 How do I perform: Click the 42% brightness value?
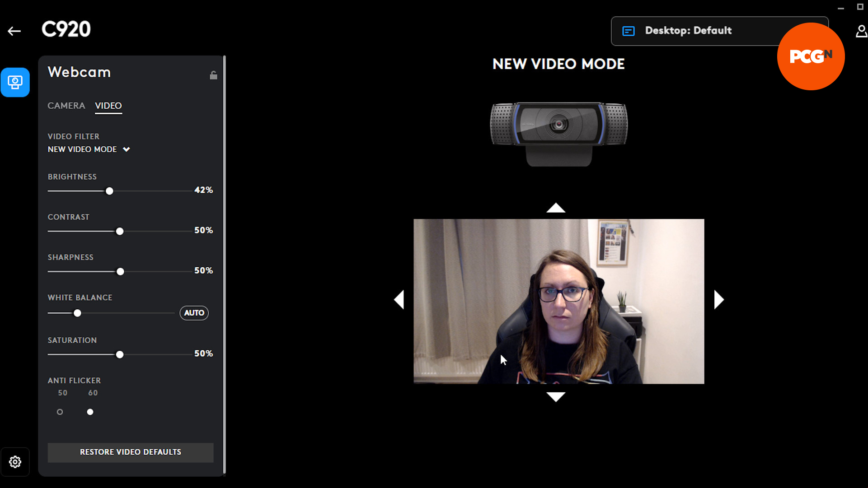pyautogui.click(x=204, y=190)
